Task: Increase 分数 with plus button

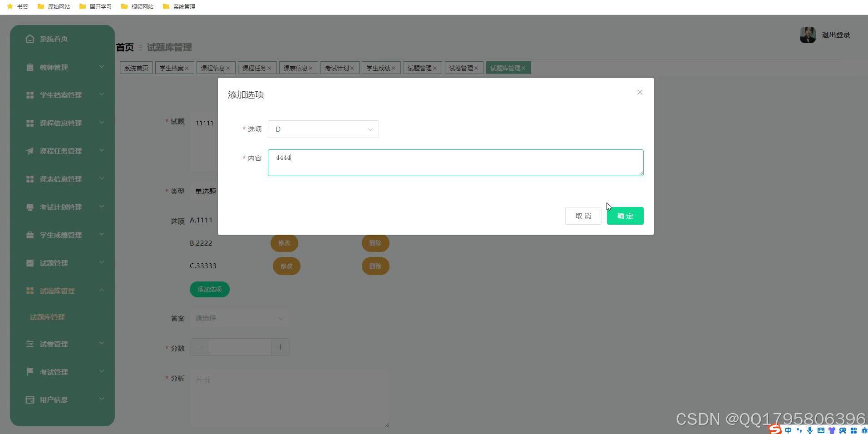Action: pyautogui.click(x=280, y=347)
